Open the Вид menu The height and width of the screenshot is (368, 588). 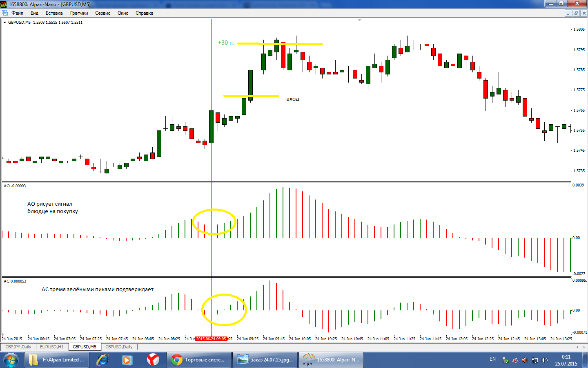(34, 13)
